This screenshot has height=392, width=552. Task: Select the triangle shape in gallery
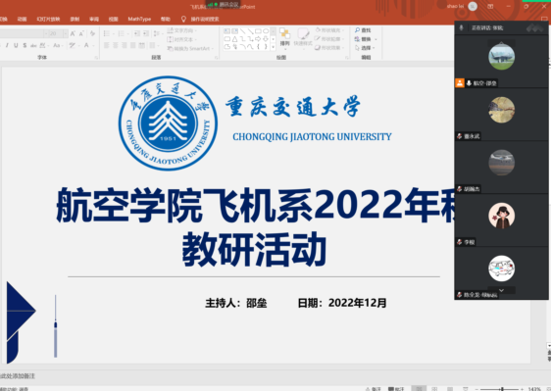(234, 39)
